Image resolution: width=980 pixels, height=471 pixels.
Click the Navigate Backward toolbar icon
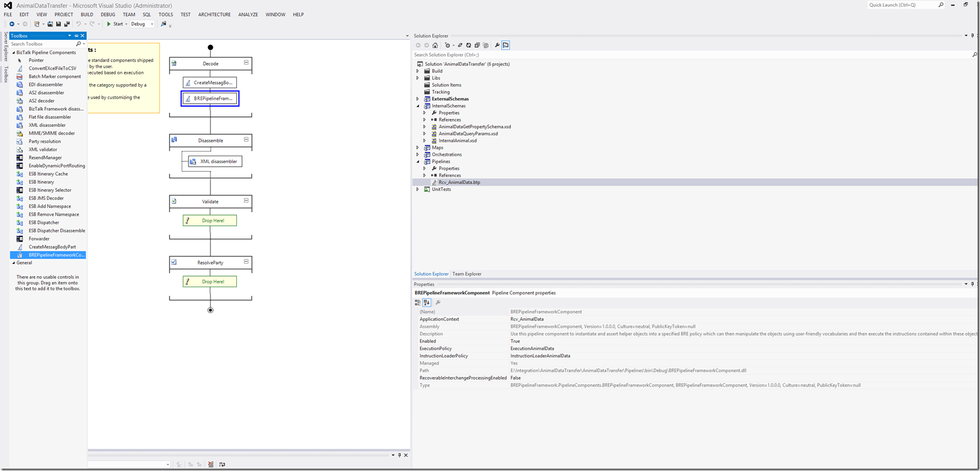click(x=12, y=24)
